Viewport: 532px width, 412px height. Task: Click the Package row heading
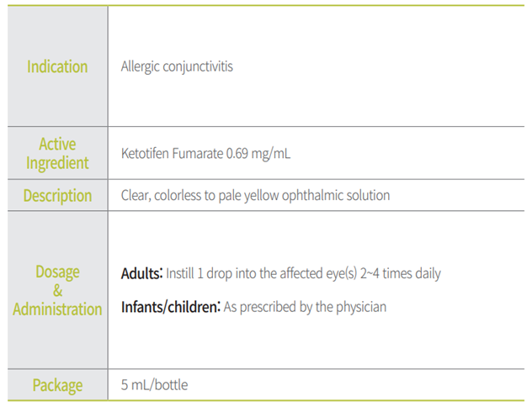(x=57, y=386)
